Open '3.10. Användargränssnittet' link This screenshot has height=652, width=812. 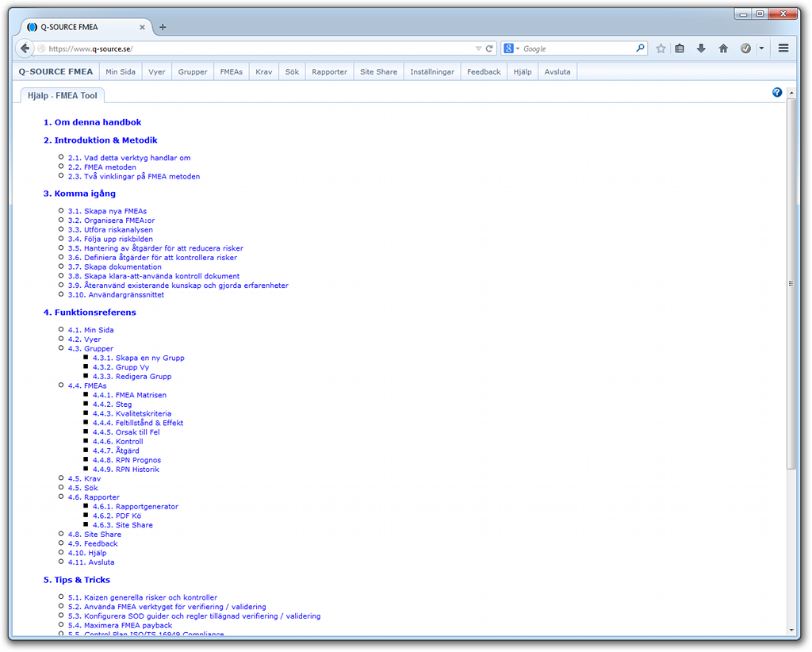pyautogui.click(x=116, y=294)
